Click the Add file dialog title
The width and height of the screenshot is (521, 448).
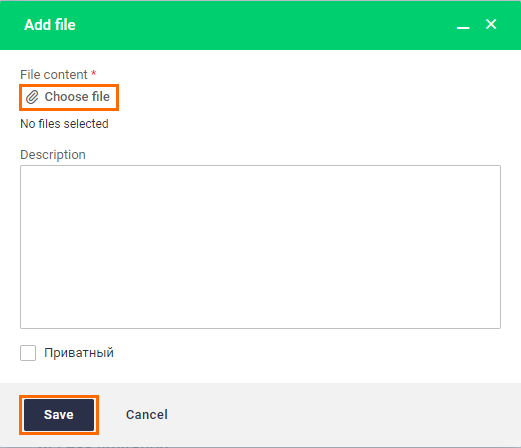point(50,25)
